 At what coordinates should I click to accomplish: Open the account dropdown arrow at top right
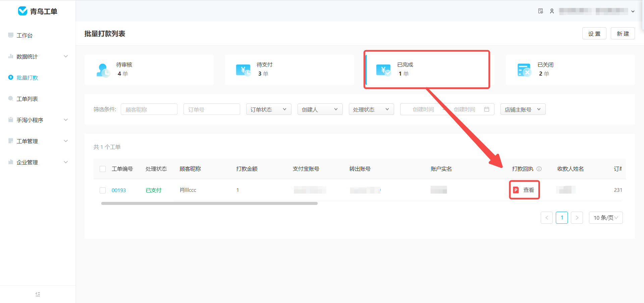click(633, 11)
